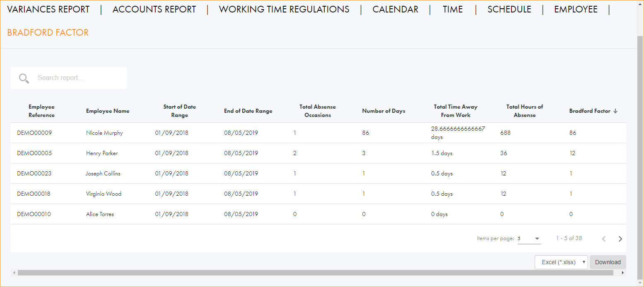Click the search magnifier icon
The width and height of the screenshot is (644, 287).
[24, 78]
